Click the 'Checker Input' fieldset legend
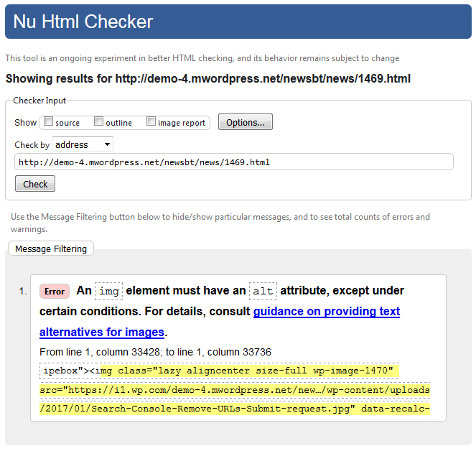 (x=39, y=101)
